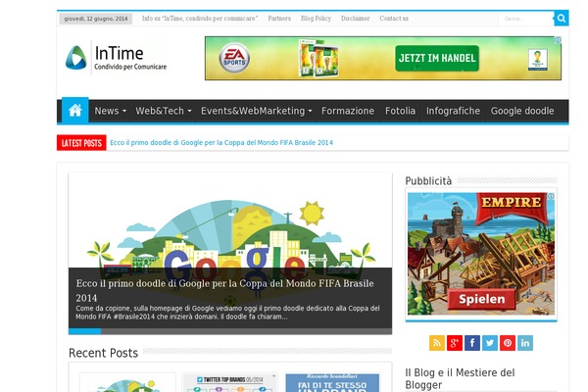Click the 'Pubblicità' sidebar heading
Image resolution: width=588 pixels, height=392 pixels.
point(428,180)
